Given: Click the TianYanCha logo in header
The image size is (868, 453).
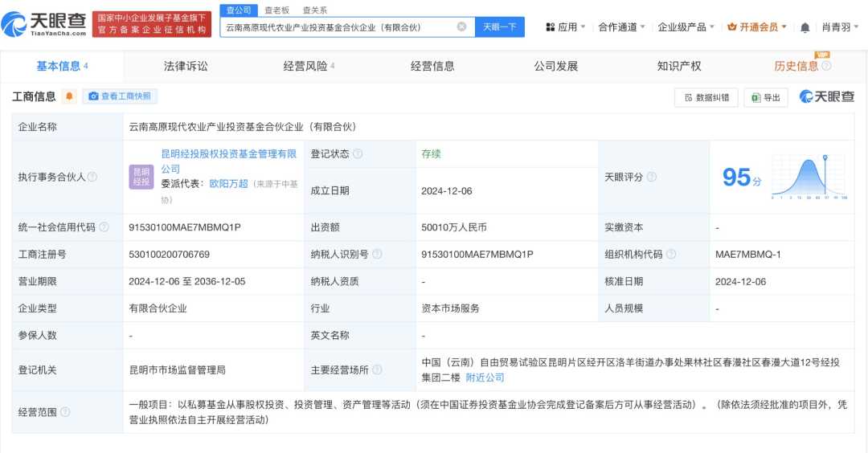Looking at the screenshot, I should click(44, 24).
